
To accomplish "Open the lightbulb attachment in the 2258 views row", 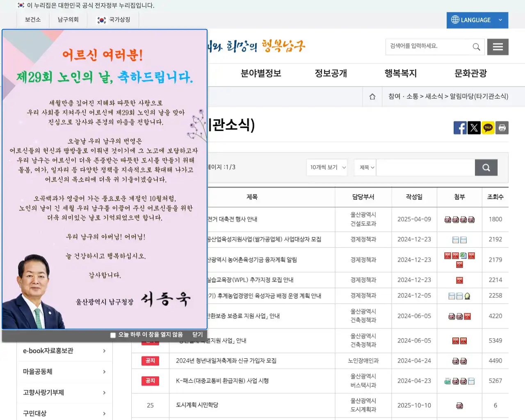I will click(467, 296).
